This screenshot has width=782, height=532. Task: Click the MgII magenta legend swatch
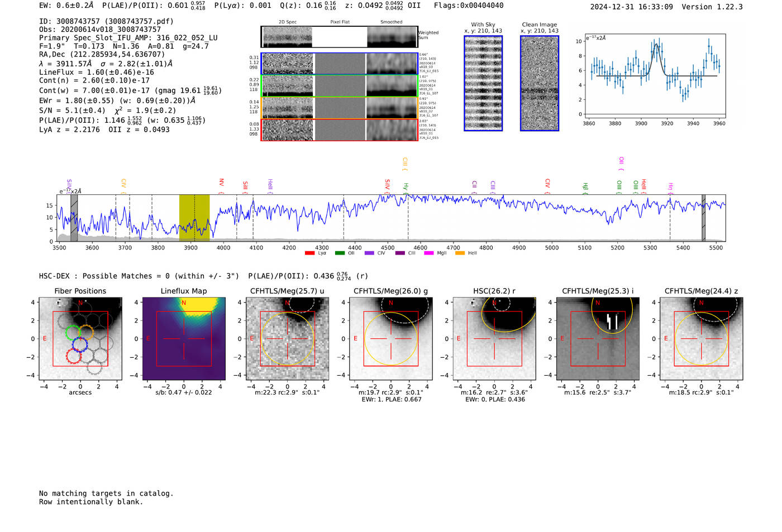[x=429, y=253]
